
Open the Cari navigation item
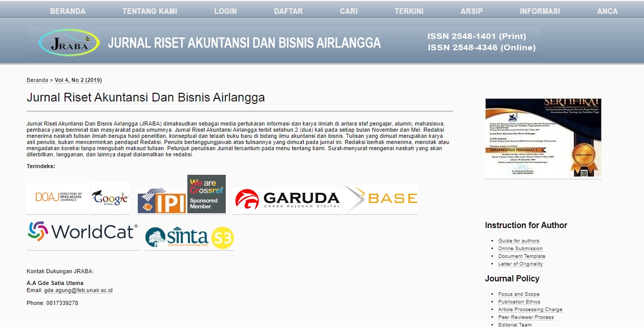[349, 11]
